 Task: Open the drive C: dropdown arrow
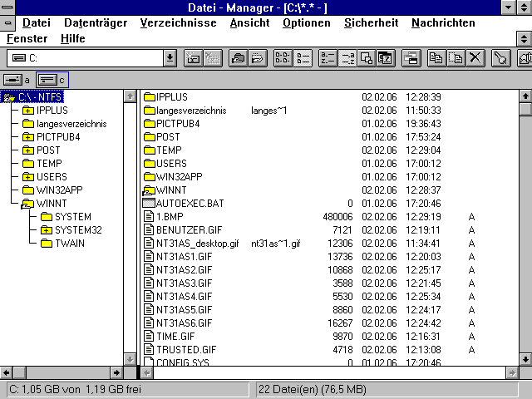pos(170,58)
